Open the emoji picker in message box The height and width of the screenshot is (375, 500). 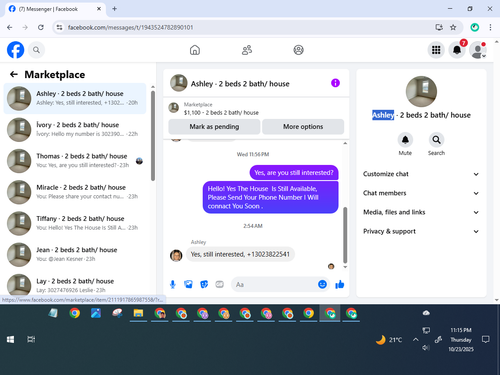(x=322, y=284)
